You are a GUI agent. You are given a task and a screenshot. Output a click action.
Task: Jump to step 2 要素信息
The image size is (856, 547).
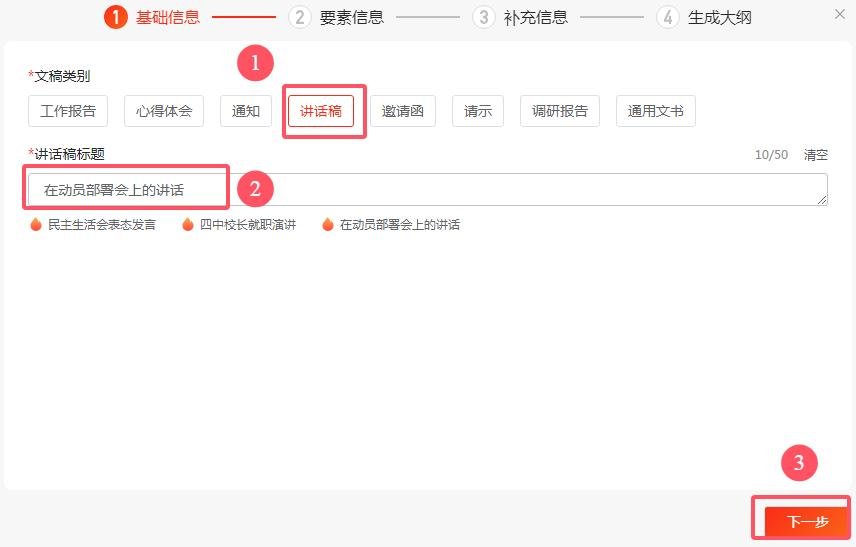336,17
